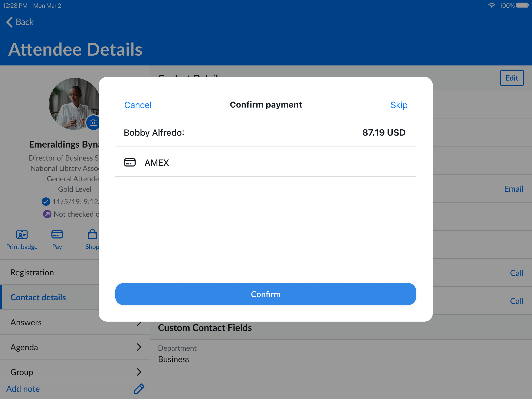
Task: Tap the Add note pencil icon
Action: click(x=139, y=389)
